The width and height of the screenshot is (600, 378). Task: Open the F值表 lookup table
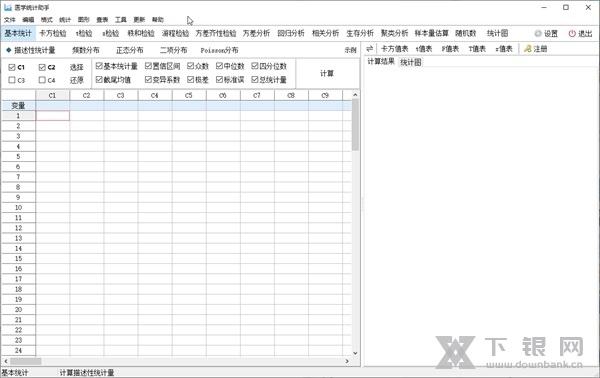450,49
